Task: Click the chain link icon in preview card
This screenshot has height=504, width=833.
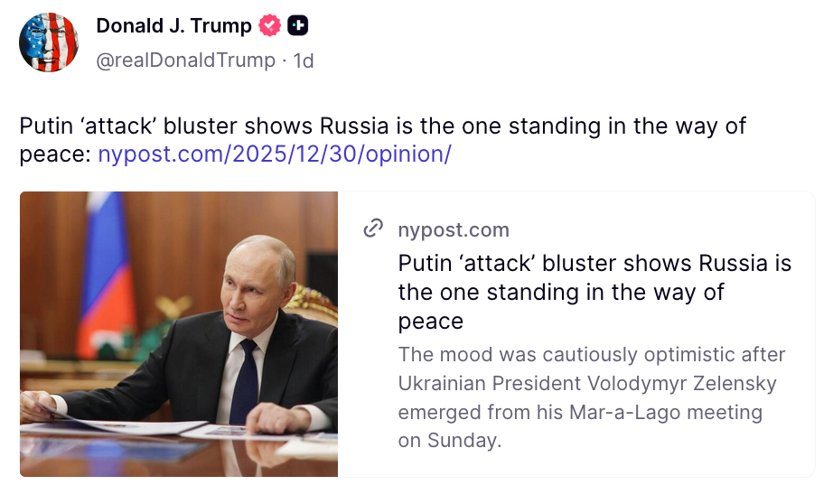Action: click(373, 229)
